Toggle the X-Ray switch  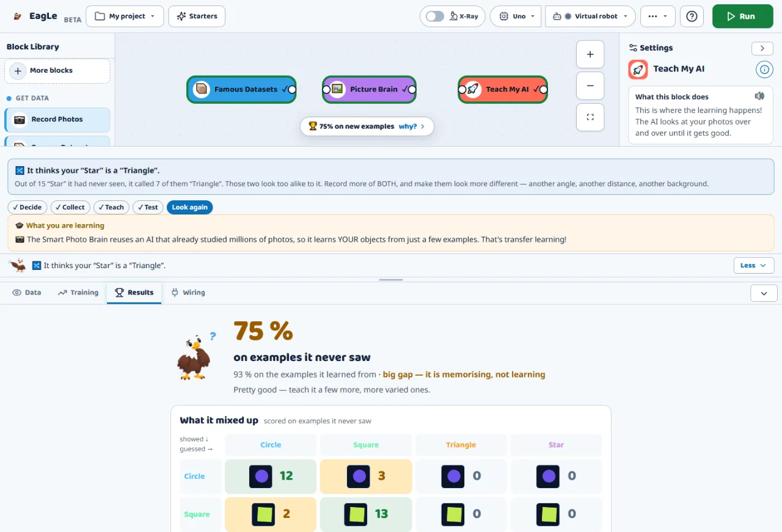pos(435,16)
